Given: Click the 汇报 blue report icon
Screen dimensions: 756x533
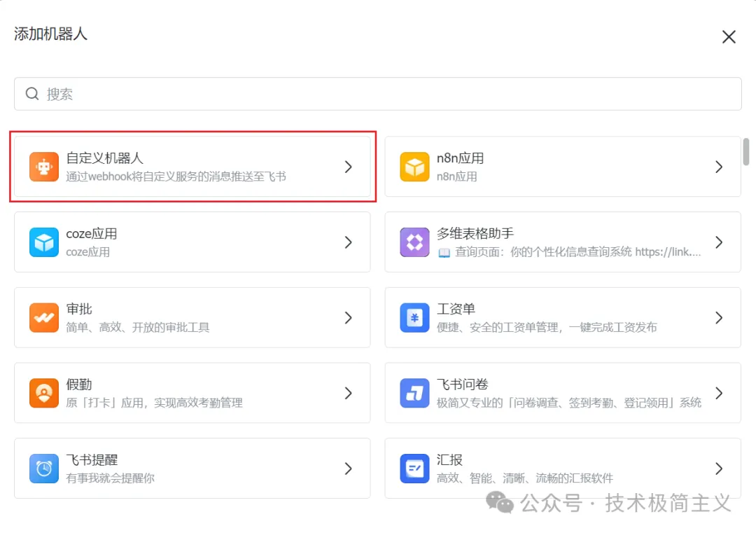Looking at the screenshot, I should 414,469.
